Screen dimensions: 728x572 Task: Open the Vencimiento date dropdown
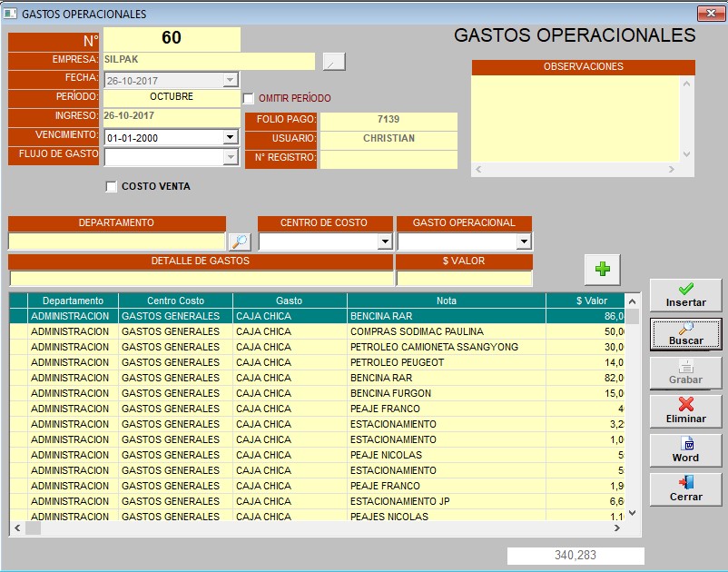[231, 138]
